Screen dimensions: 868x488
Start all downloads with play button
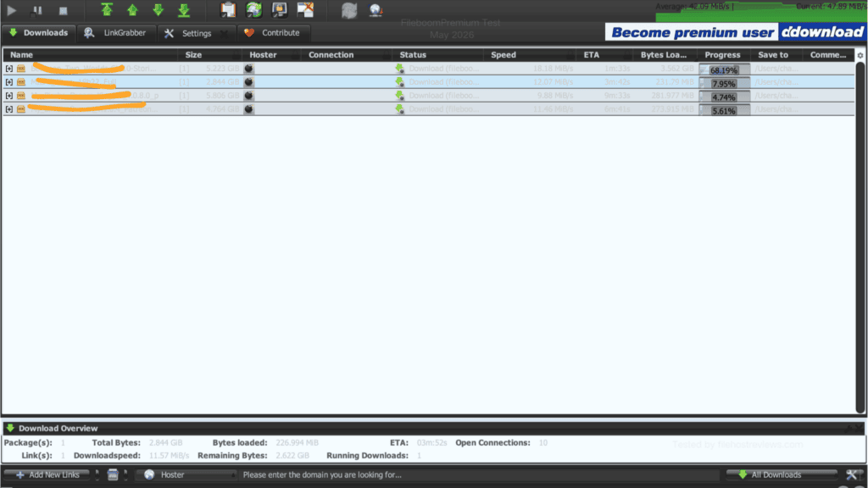point(11,10)
